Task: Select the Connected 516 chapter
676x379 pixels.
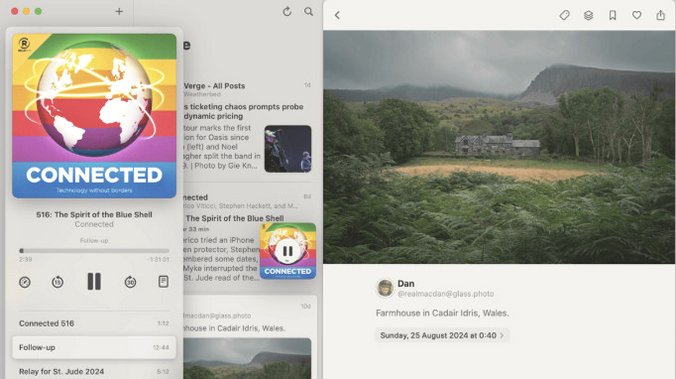Action: click(94, 323)
